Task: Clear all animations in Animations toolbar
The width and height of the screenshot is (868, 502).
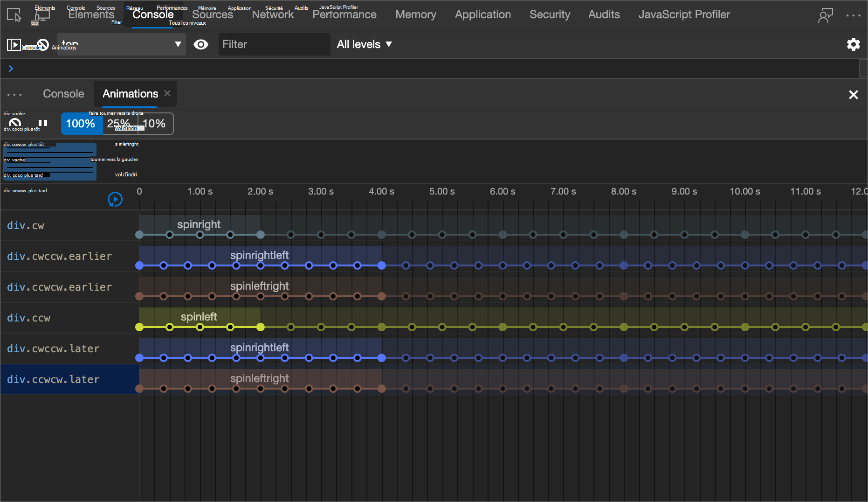Action: click(x=15, y=123)
